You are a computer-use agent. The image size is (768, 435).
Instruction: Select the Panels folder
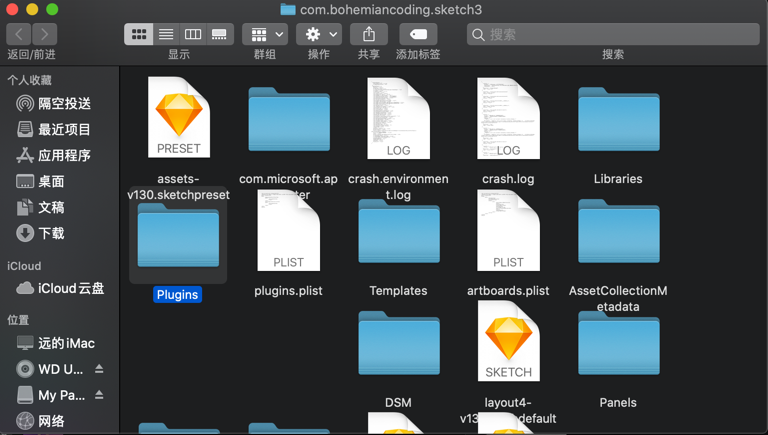pos(619,342)
